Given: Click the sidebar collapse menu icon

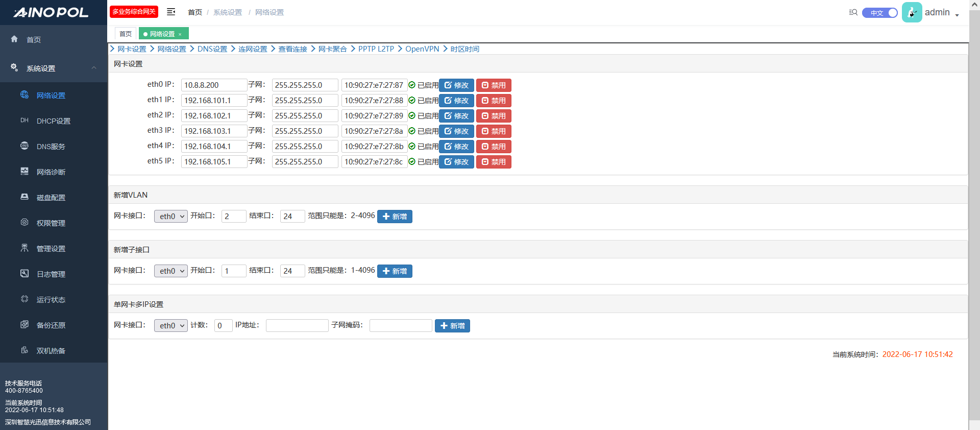Looking at the screenshot, I should [171, 12].
